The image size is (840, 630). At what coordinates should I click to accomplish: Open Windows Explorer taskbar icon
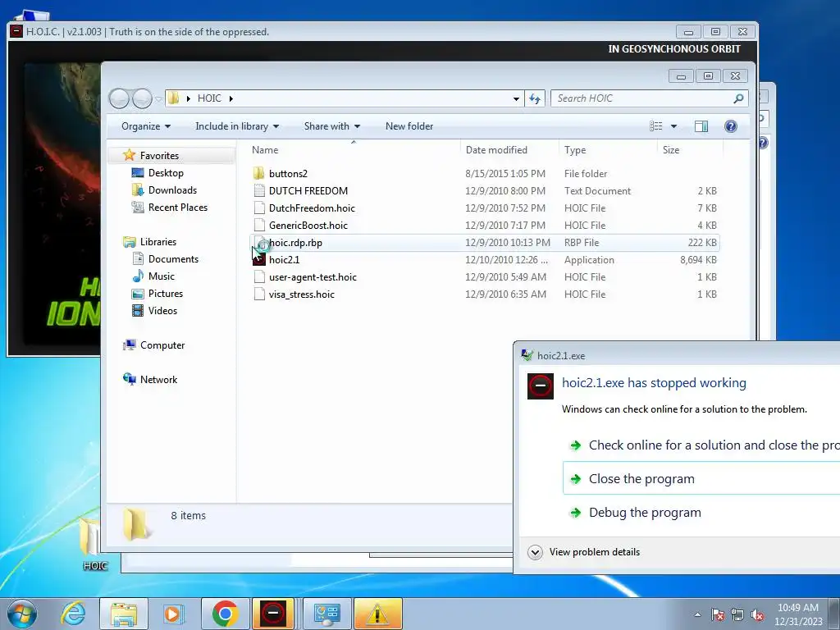[124, 614]
